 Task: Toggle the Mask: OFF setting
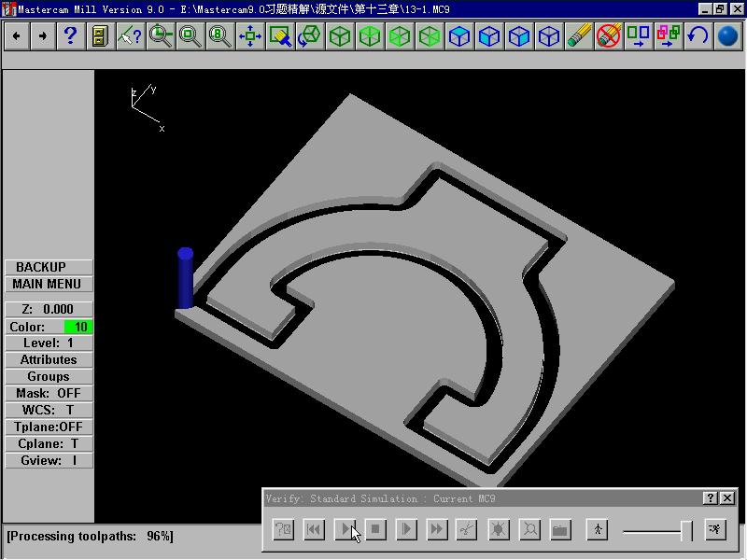49,393
